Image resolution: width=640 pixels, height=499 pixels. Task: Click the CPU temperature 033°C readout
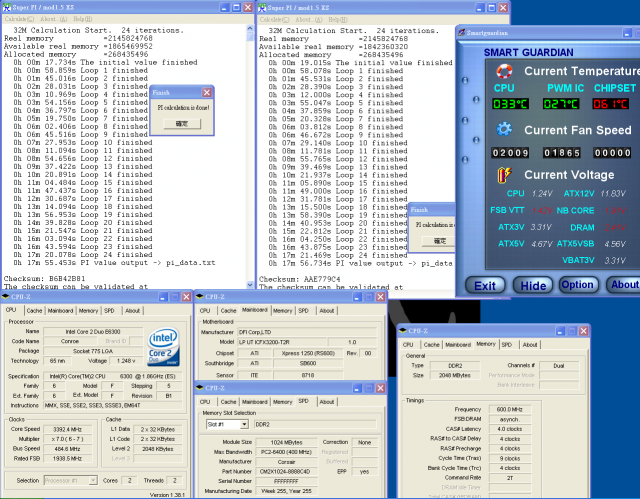(x=511, y=104)
